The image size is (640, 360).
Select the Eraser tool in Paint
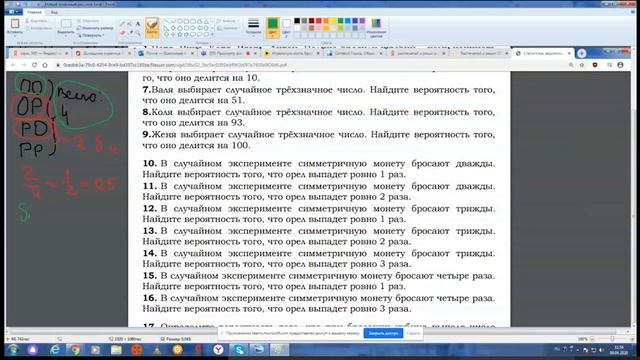click(122, 32)
